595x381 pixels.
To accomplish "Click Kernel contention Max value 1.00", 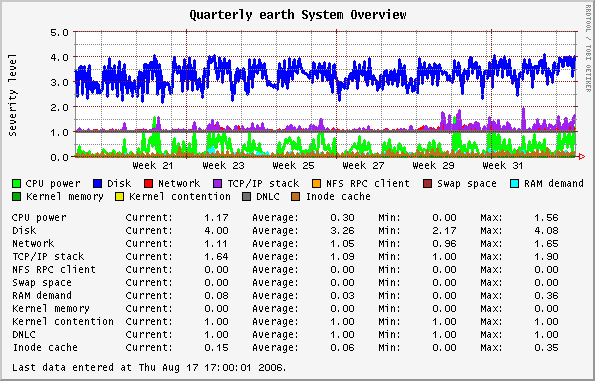I will click(x=546, y=322).
